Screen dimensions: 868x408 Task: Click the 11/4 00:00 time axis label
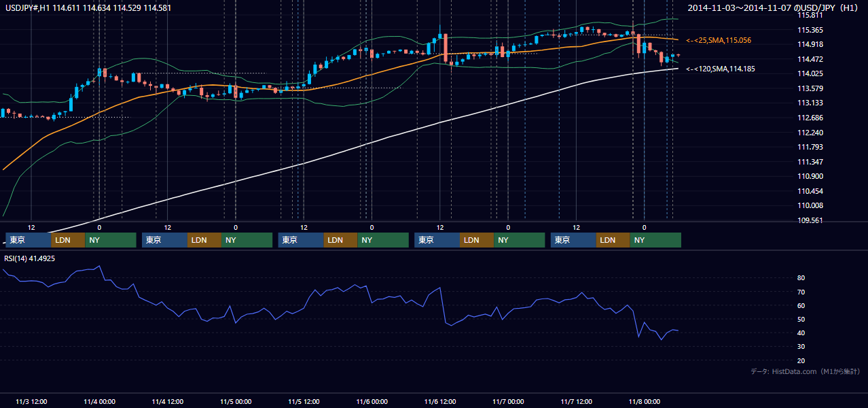99,401
